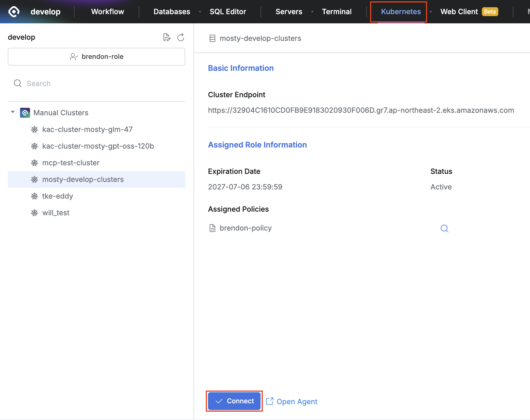Viewport: 530px width, 420px height.
Task: Click the cluster endpoint URL
Action: (x=361, y=110)
